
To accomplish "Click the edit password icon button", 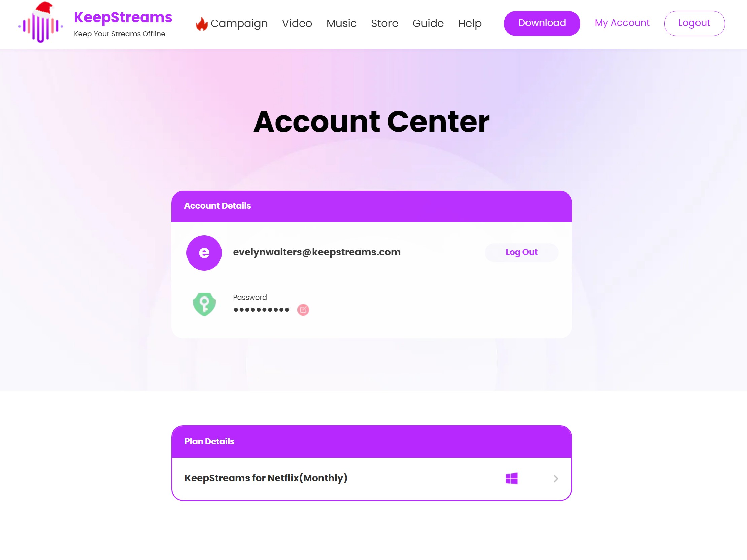I will (303, 309).
